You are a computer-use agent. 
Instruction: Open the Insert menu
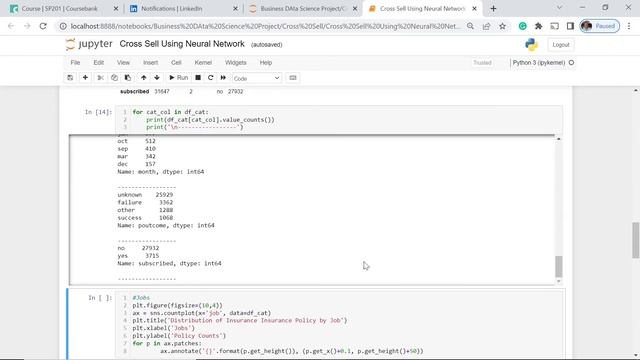[x=150, y=62]
